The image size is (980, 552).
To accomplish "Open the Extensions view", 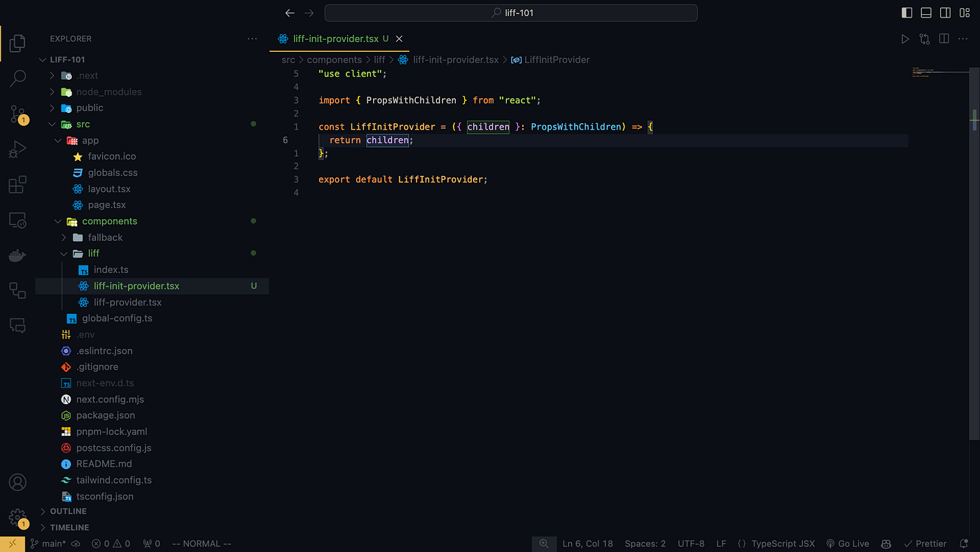I will click(x=17, y=185).
